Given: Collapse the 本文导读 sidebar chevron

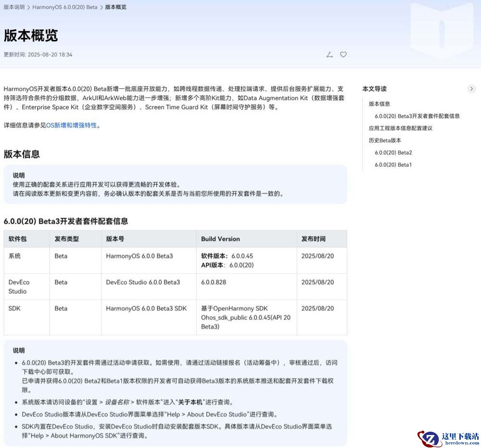Looking at the screenshot, I should 471,89.
